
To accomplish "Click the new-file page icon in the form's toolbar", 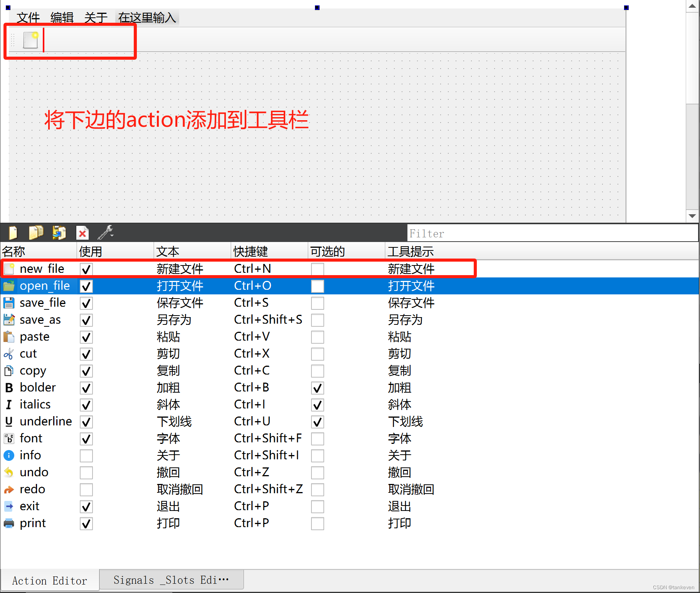I will point(30,40).
